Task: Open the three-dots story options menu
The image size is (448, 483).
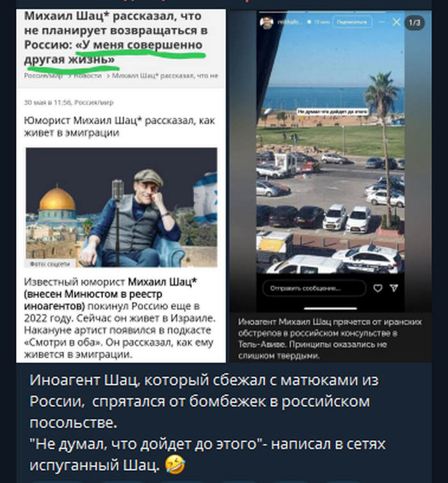Action: point(381,22)
